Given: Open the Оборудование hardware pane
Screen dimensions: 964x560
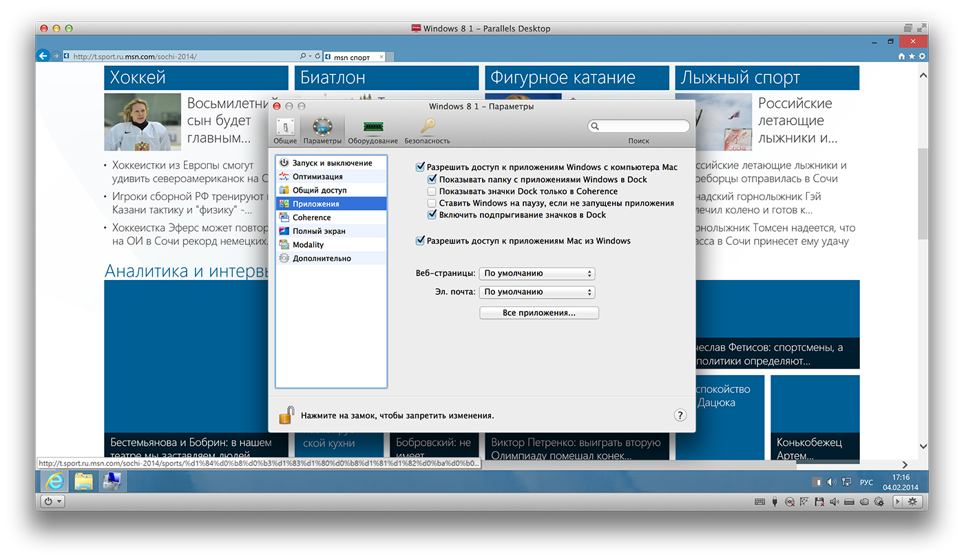Looking at the screenshot, I should pos(373,130).
